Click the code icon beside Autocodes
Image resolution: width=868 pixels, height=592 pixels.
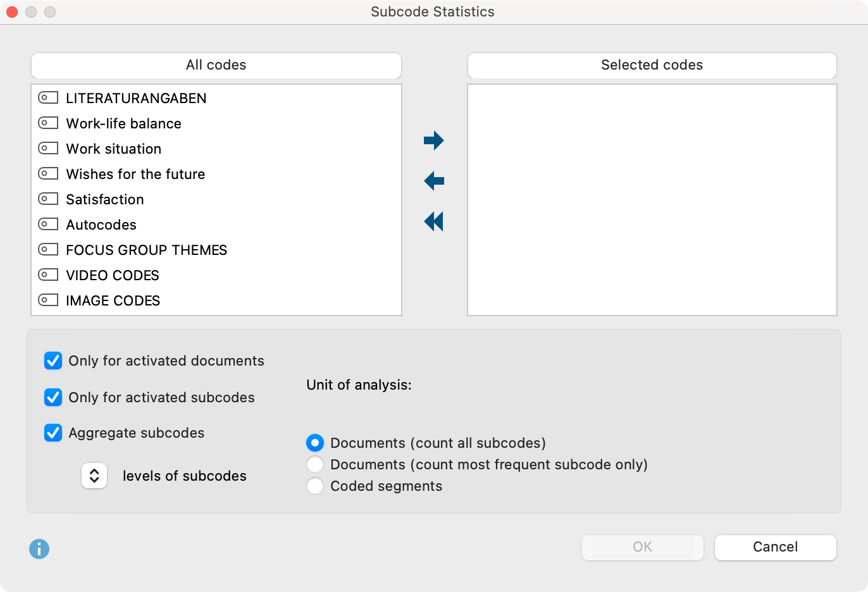coord(48,224)
